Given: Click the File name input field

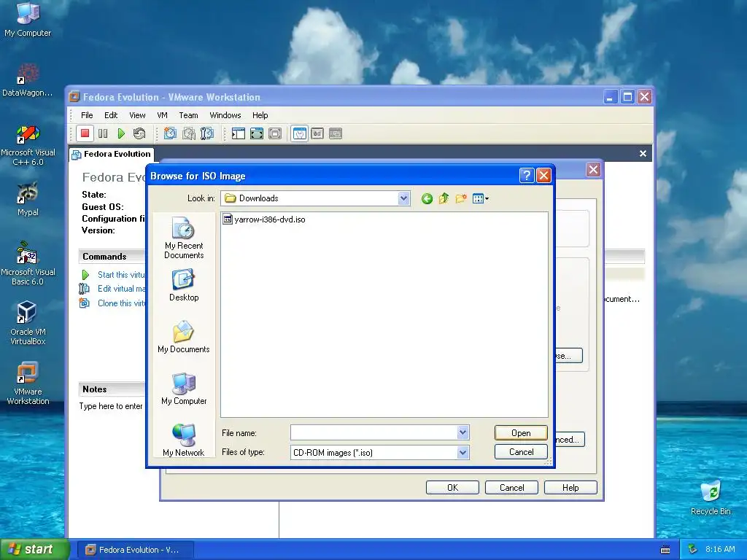Looking at the screenshot, I should coord(374,432).
